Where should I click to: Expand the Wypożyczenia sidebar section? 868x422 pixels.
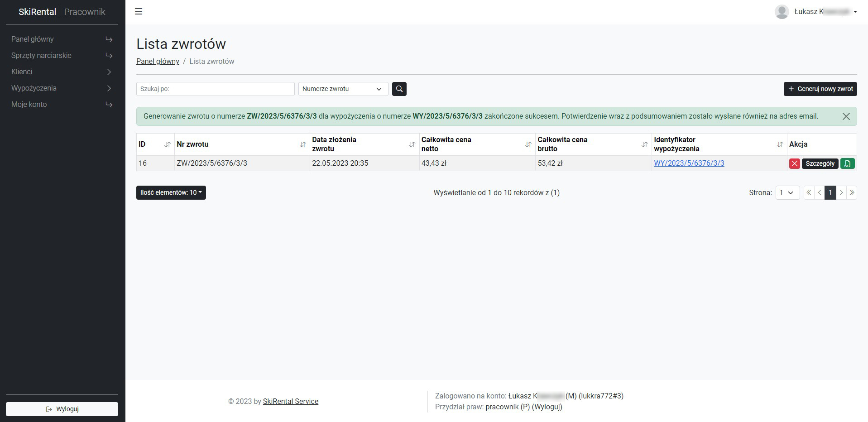pos(62,88)
